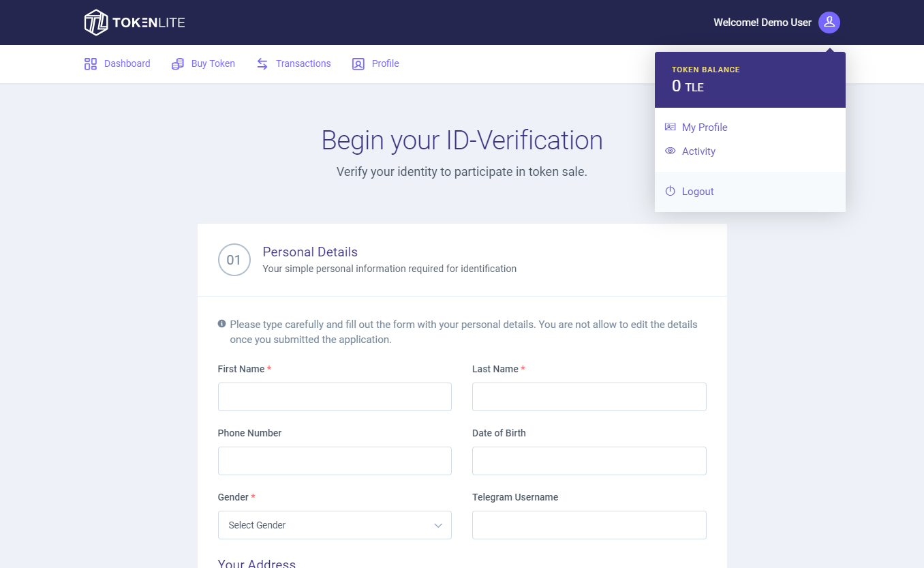Navigate to the Buy Token page
924x568 pixels.
212,63
